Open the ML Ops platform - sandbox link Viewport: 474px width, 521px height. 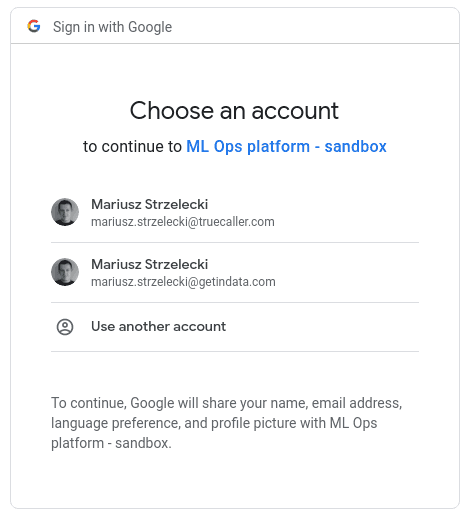(286, 147)
